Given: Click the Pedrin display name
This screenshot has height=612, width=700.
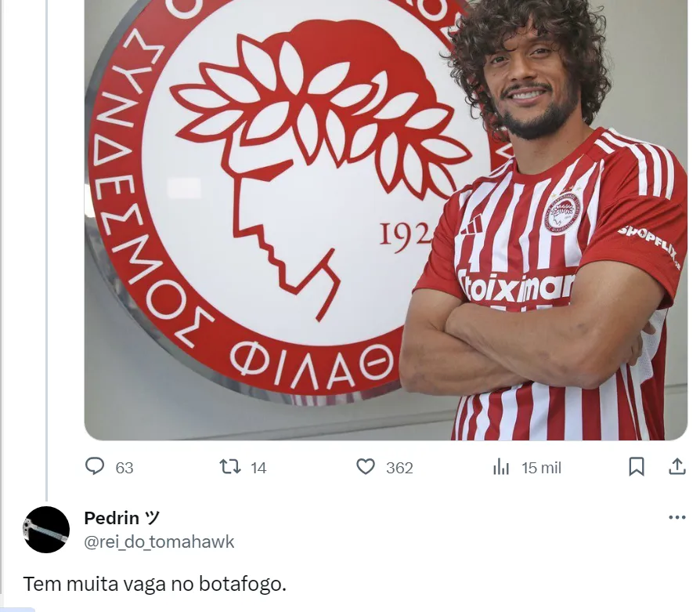Looking at the screenshot, I should coord(112,518).
